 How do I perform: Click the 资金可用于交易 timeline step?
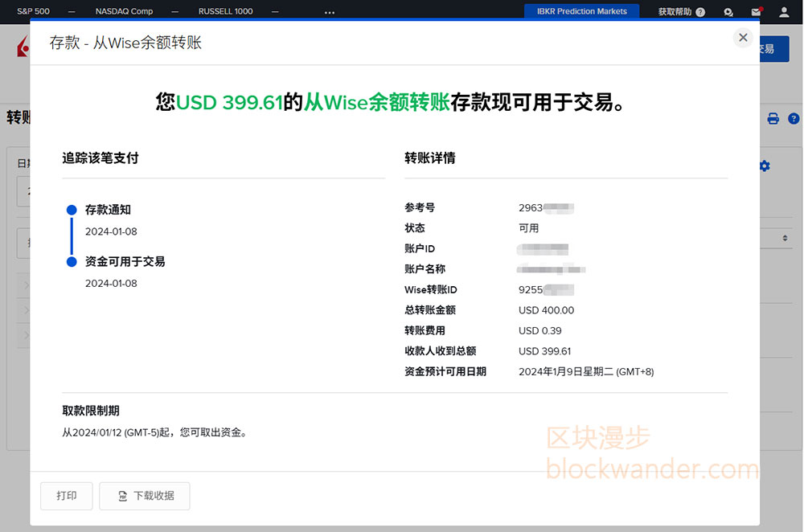pos(125,261)
